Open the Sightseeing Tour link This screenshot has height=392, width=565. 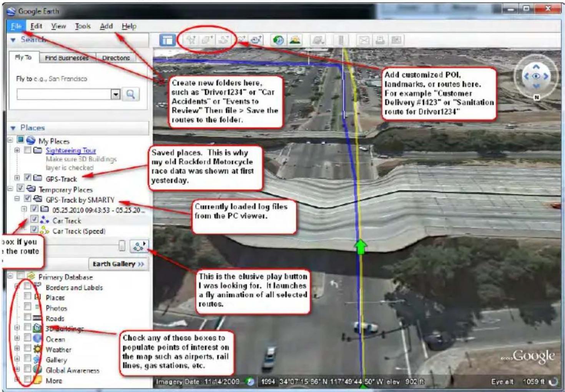[x=71, y=150]
